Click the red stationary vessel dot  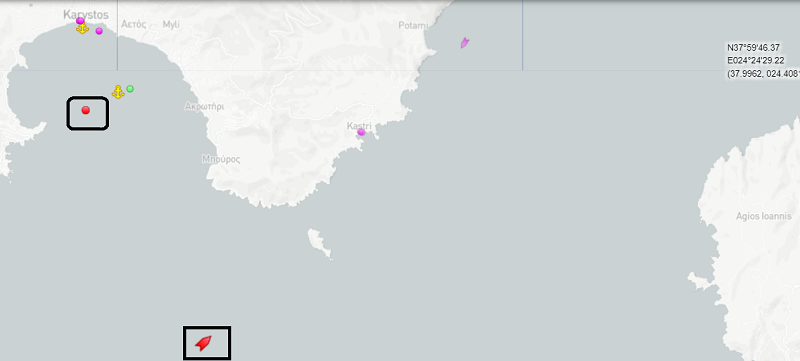pyautogui.click(x=86, y=110)
